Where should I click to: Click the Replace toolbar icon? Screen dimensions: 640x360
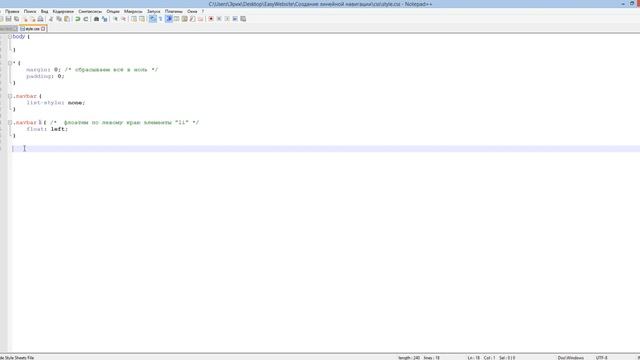tap(104, 19)
